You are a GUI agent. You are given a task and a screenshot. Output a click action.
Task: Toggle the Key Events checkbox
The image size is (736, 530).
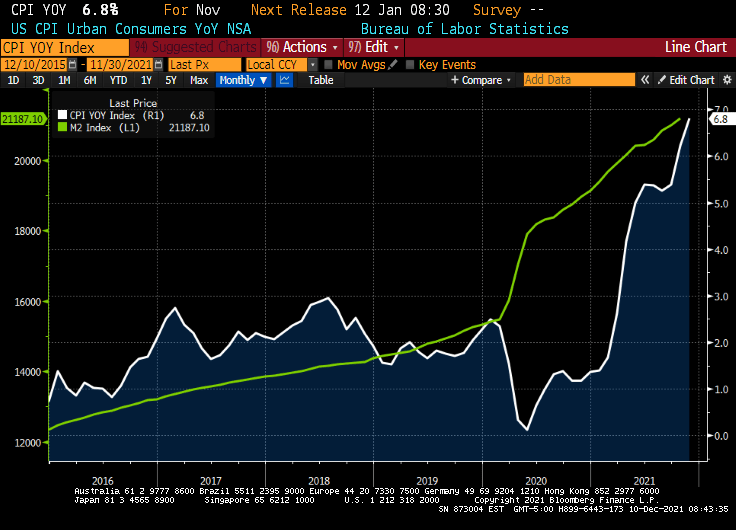410,64
